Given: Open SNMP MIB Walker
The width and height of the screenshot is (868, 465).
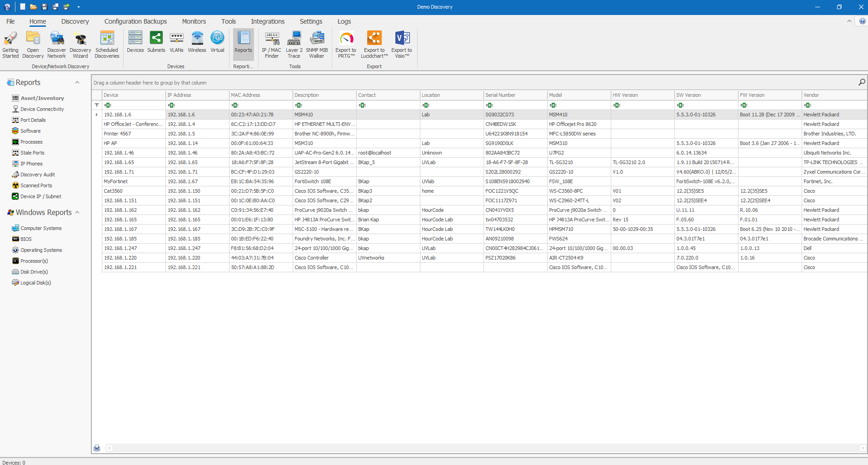Looking at the screenshot, I should click(x=317, y=45).
